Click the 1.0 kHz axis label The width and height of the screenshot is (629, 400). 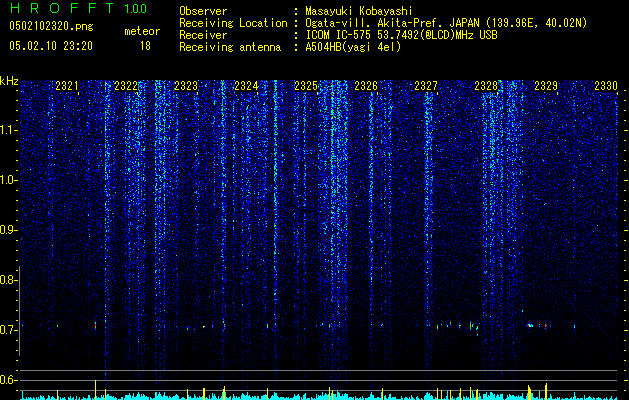(8, 180)
